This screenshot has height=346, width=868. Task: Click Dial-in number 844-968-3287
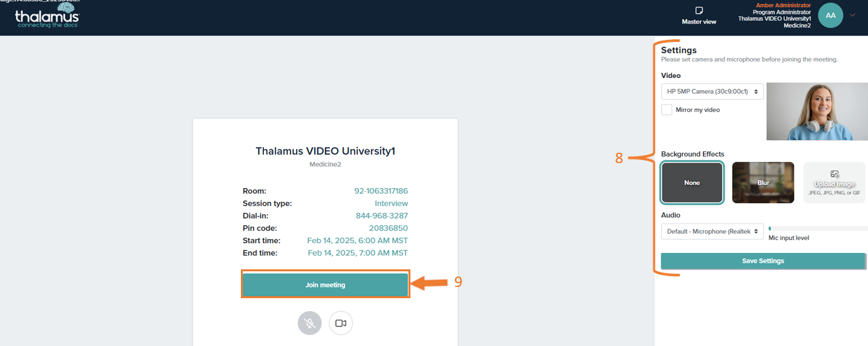tap(382, 216)
